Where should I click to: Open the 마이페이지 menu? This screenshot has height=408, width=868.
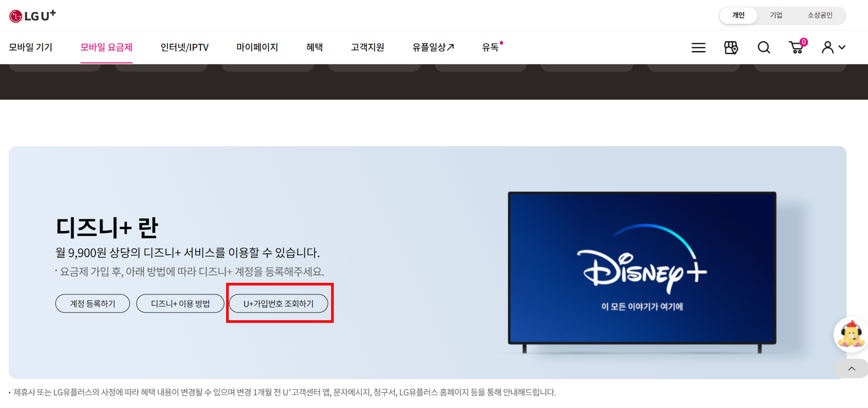click(x=257, y=47)
